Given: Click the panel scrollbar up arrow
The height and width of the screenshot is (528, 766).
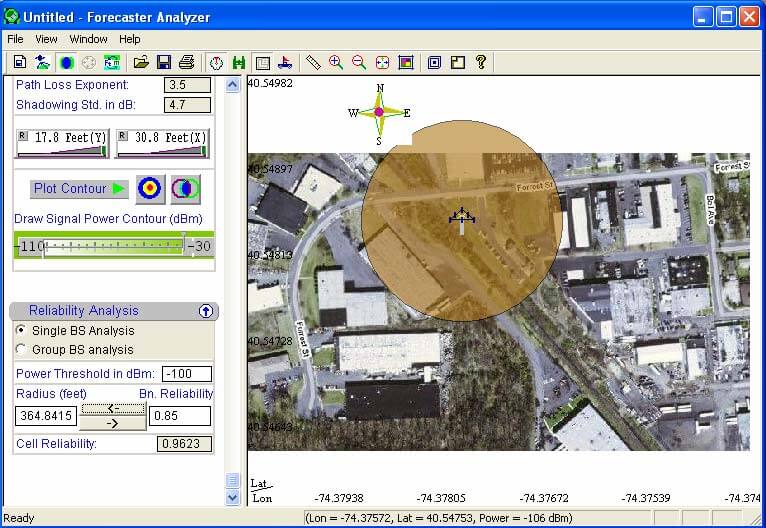Looking at the screenshot, I should 233,85.
